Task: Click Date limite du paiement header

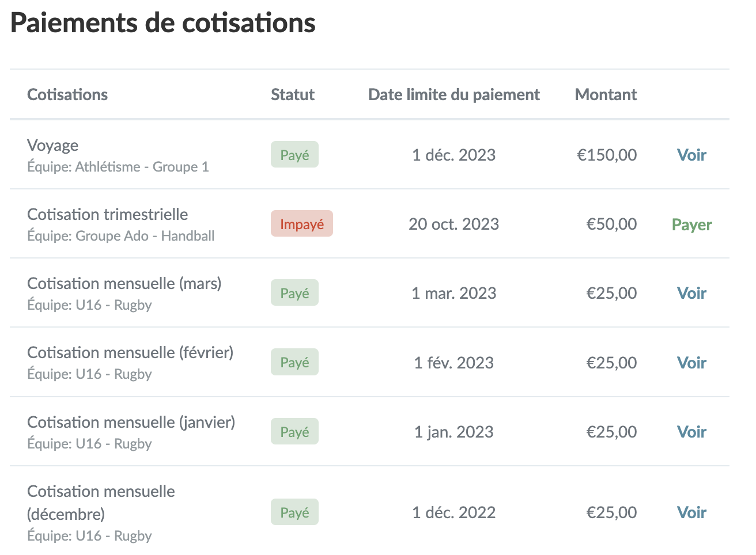Action: (x=453, y=94)
